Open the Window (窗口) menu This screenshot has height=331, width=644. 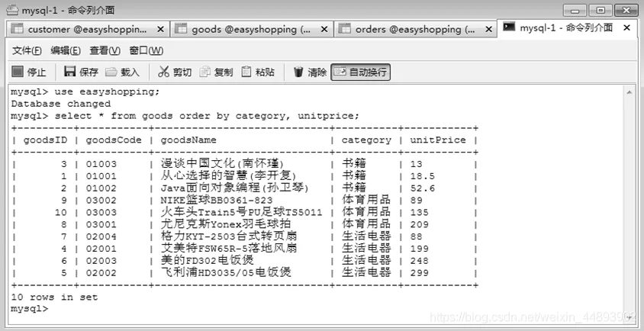coord(146,50)
